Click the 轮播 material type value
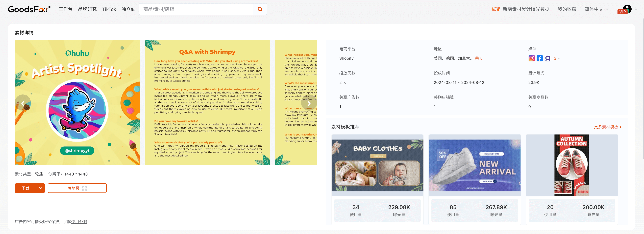This screenshot has height=234, width=644. coord(39,174)
